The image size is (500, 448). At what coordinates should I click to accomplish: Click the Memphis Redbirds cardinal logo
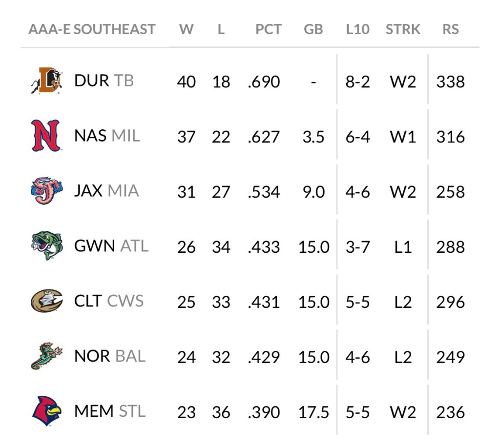[x=46, y=411]
